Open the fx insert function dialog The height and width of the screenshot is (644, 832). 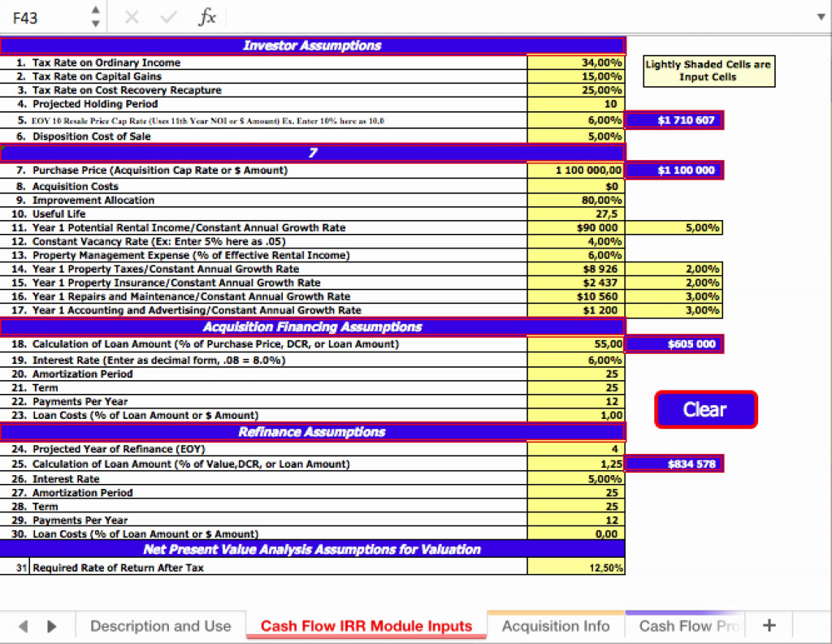[207, 17]
